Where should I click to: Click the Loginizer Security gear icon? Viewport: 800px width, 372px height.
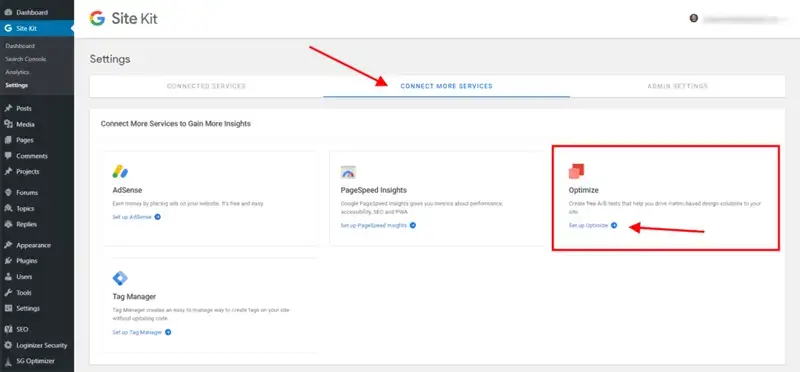click(8, 345)
